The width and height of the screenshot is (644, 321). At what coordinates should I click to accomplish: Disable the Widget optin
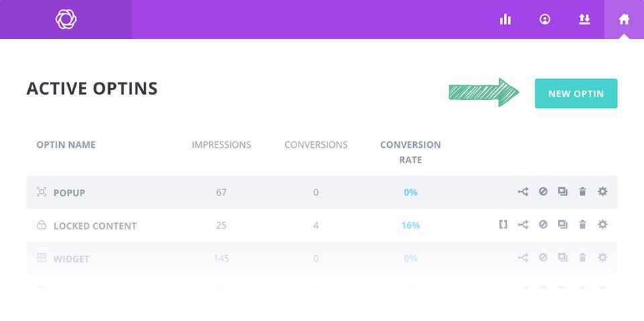click(x=543, y=258)
